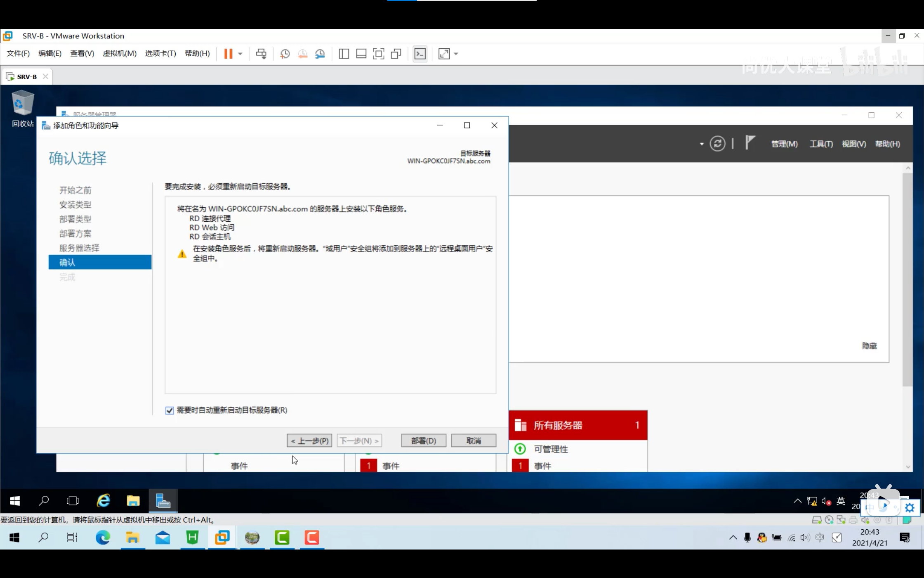The height and width of the screenshot is (578, 924).
Task: Click the 上一步(P) previous button
Action: (x=309, y=441)
